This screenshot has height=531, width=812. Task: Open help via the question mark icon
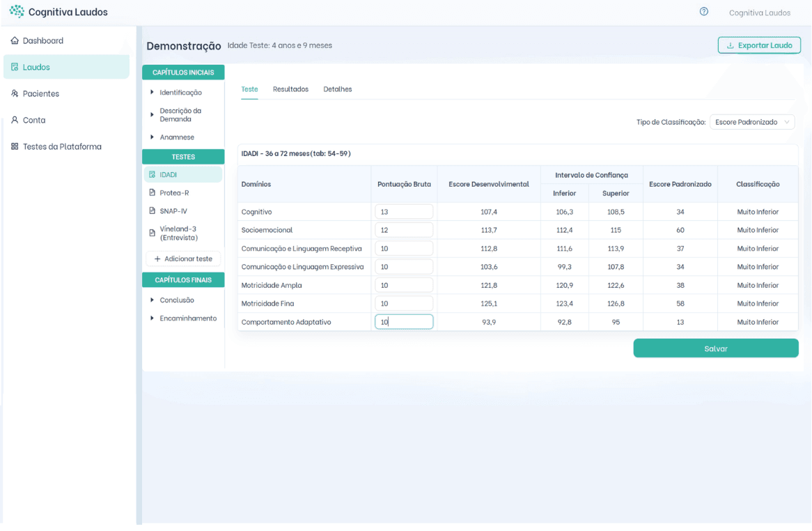click(x=704, y=11)
